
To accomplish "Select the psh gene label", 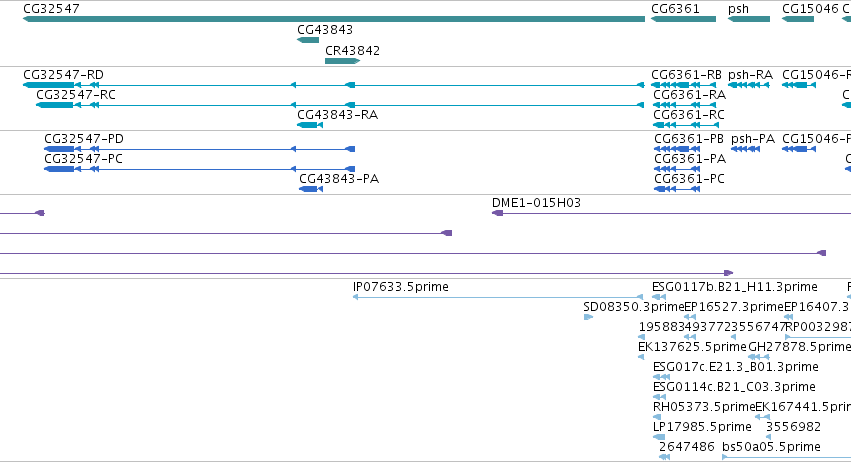I will click(x=738, y=9).
